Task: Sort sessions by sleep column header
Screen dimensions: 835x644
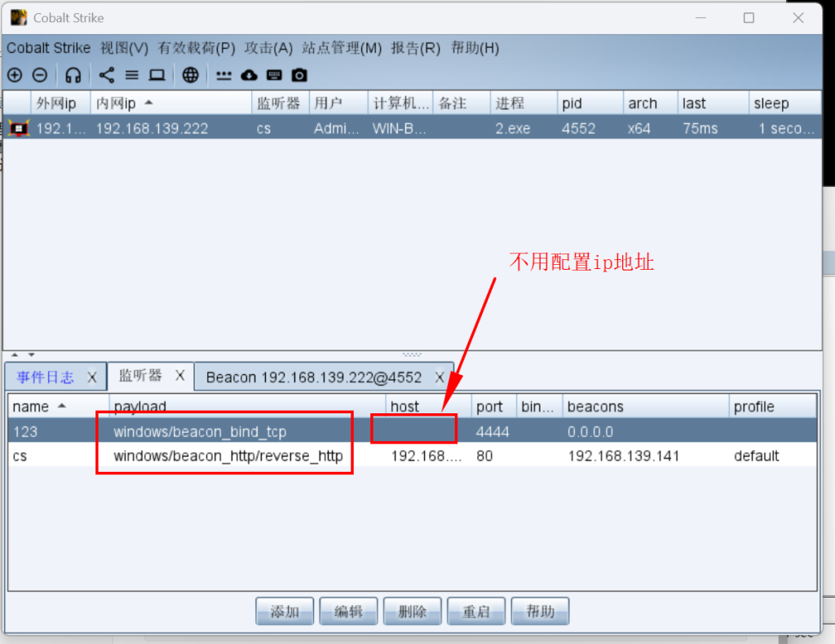Action: click(x=785, y=103)
